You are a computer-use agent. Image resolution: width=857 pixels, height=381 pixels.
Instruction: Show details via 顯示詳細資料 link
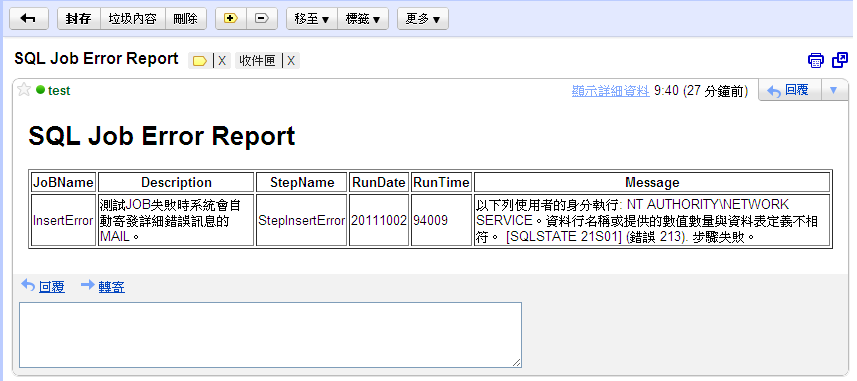point(611,91)
